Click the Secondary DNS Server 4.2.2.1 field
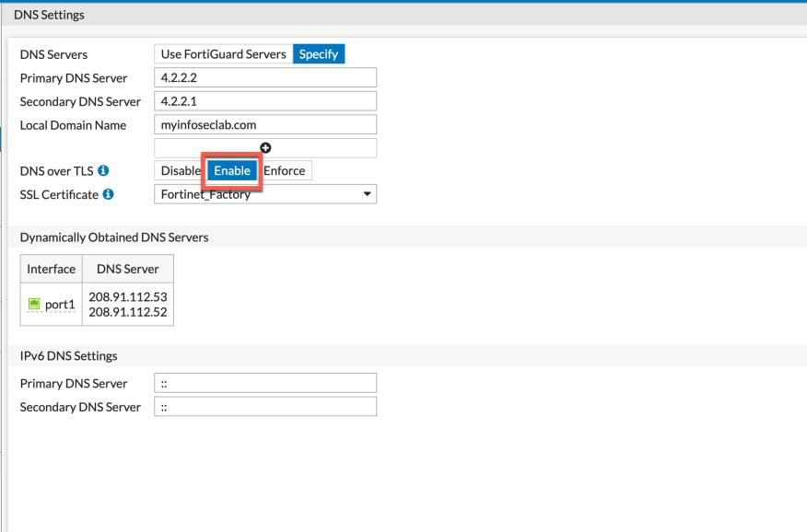The height and width of the screenshot is (532, 807). tap(265, 101)
